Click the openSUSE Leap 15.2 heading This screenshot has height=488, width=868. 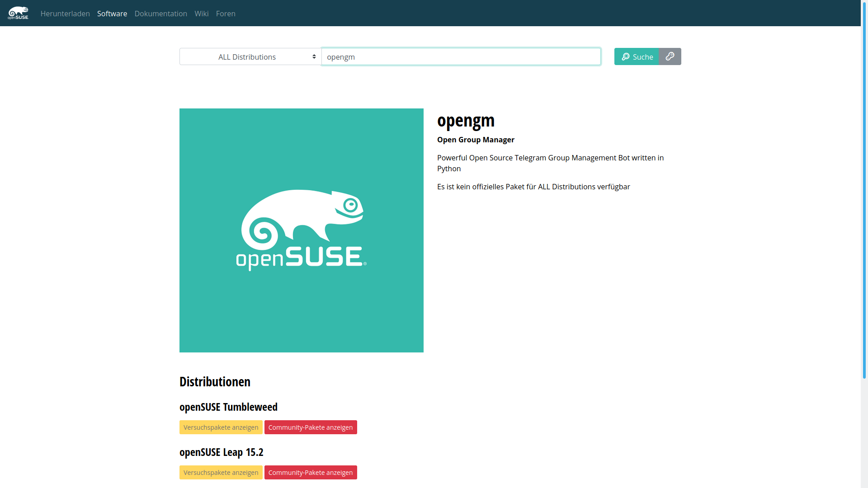point(221,452)
